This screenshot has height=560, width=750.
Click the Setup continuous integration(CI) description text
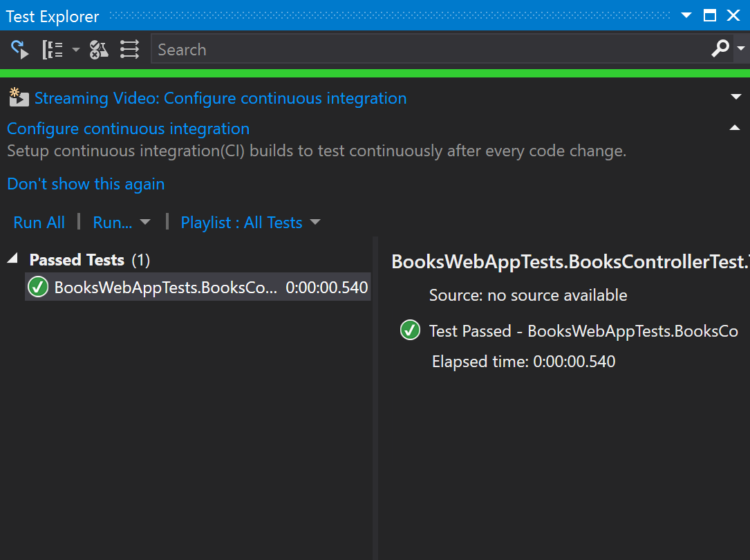click(x=317, y=151)
